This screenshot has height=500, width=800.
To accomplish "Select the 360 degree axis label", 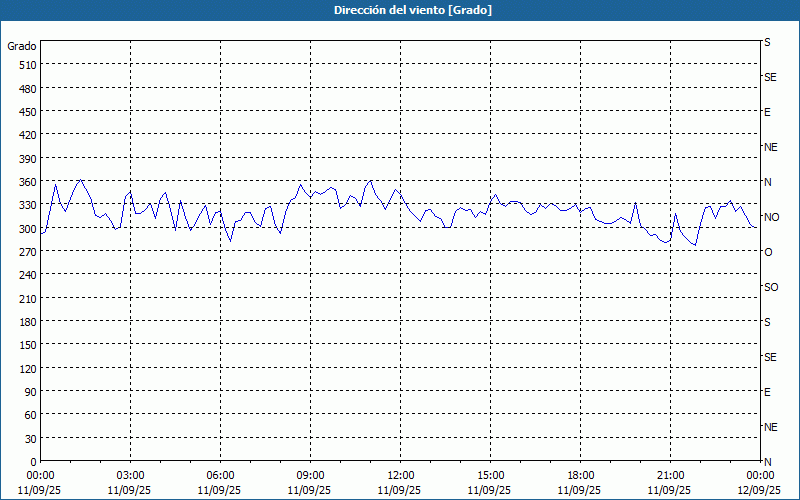I will coord(26,182).
